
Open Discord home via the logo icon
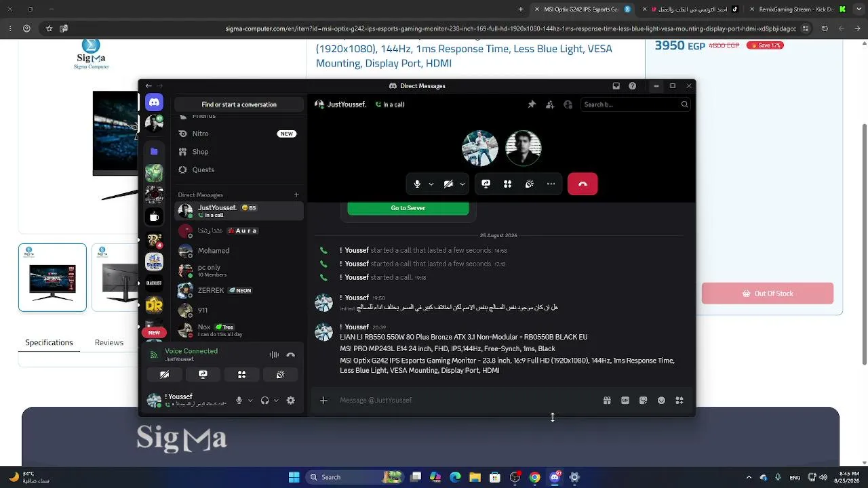pyautogui.click(x=154, y=102)
